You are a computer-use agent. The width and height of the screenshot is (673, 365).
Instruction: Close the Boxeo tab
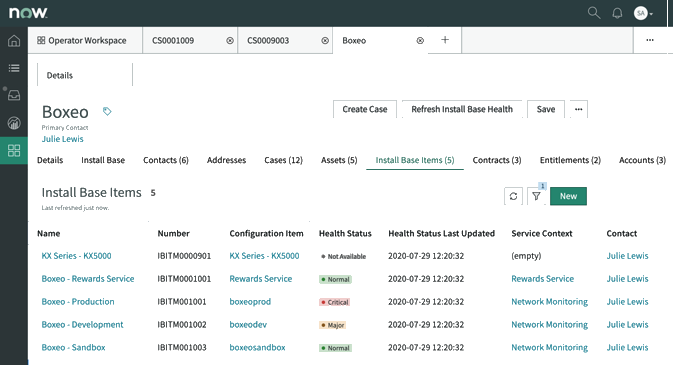[420, 40]
